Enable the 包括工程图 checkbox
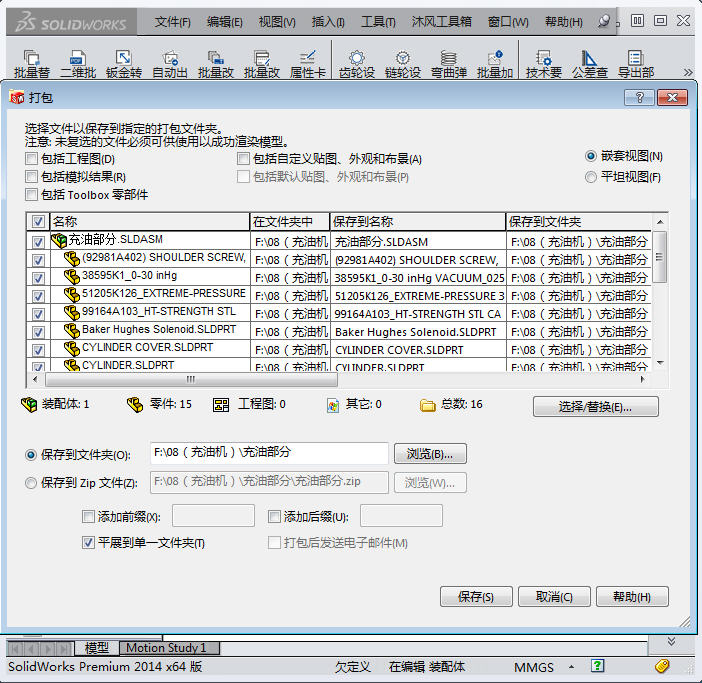The image size is (702, 683). click(x=32, y=159)
